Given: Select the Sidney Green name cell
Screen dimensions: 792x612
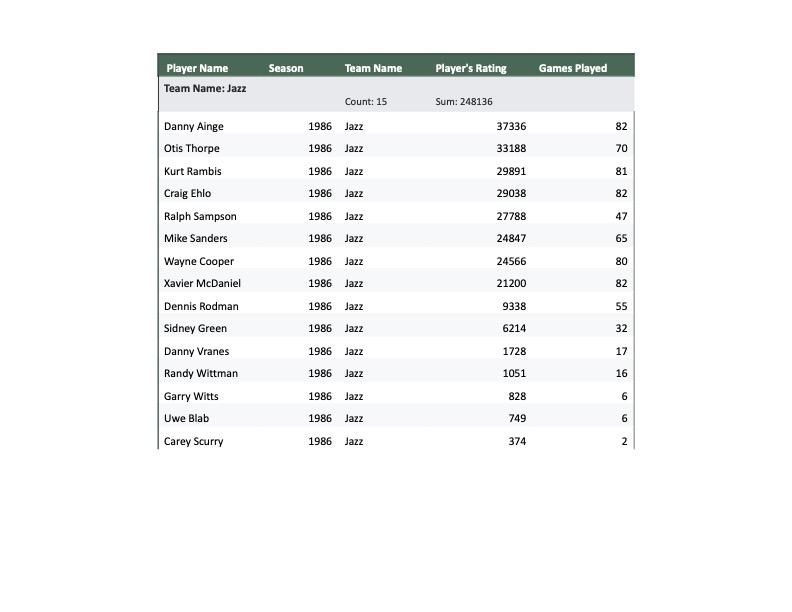Looking at the screenshot, I should click(x=195, y=329).
